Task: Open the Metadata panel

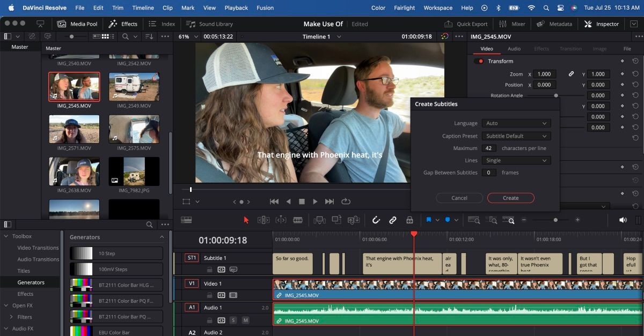Action: (554, 24)
